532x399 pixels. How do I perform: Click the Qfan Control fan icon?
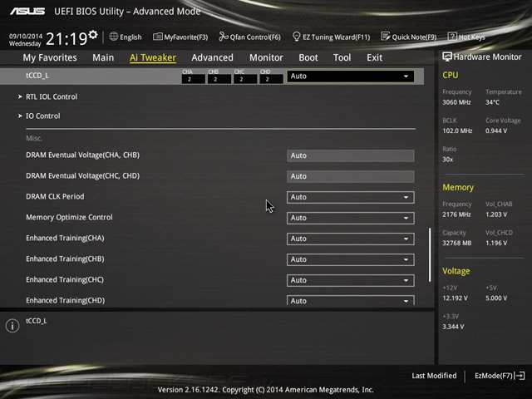tap(224, 37)
